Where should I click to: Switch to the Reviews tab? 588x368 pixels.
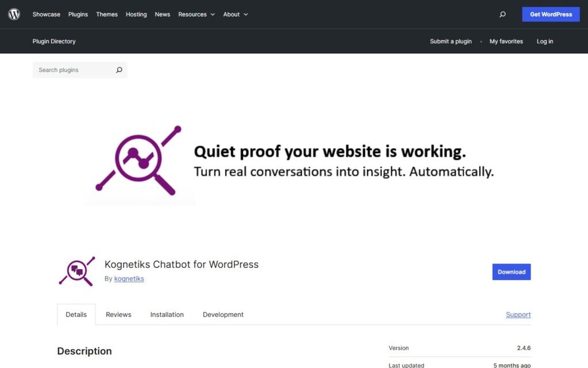[118, 315]
